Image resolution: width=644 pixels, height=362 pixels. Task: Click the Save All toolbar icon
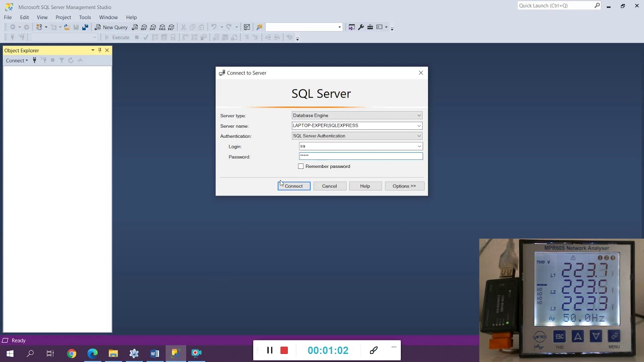pyautogui.click(x=85, y=27)
